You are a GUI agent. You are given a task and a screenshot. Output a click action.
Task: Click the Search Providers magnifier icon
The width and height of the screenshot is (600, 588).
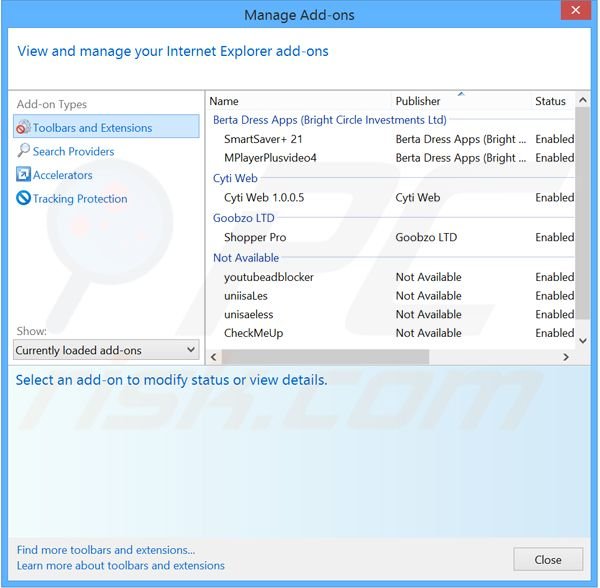[24, 151]
